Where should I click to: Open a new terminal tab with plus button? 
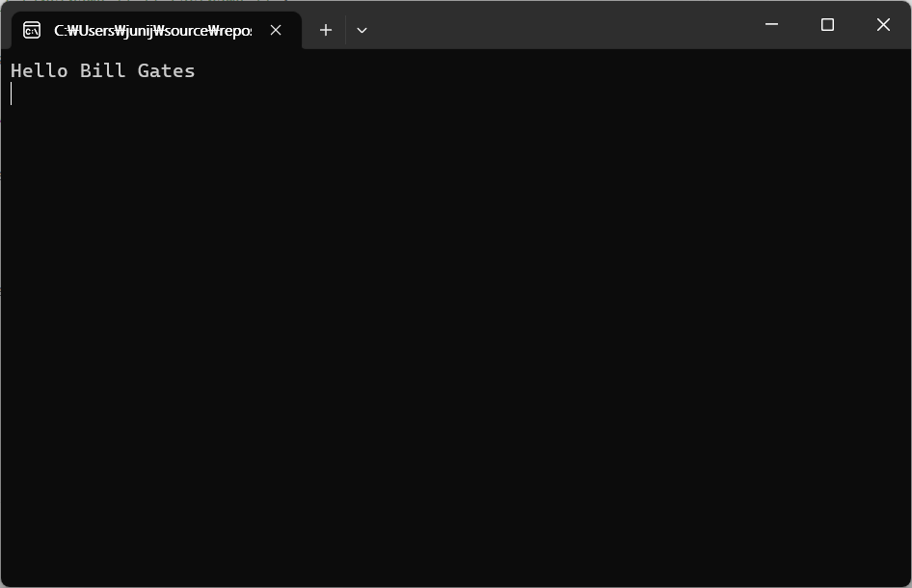(x=326, y=30)
